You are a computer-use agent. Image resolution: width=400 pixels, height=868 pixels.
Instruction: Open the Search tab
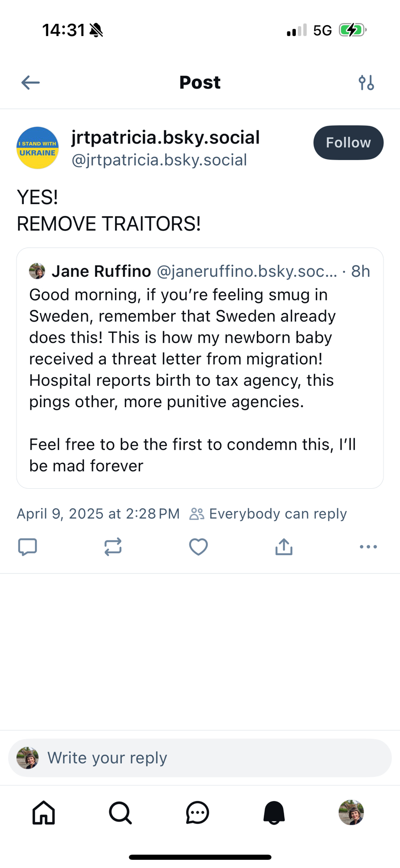pos(120,812)
